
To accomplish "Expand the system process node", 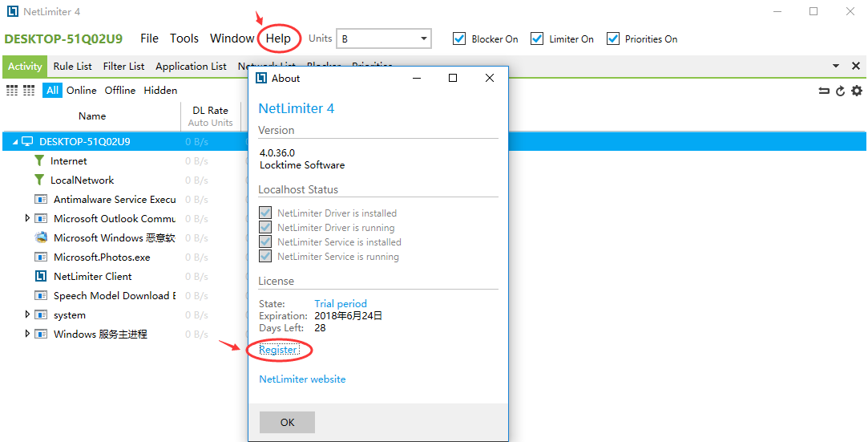I will 27,314.
